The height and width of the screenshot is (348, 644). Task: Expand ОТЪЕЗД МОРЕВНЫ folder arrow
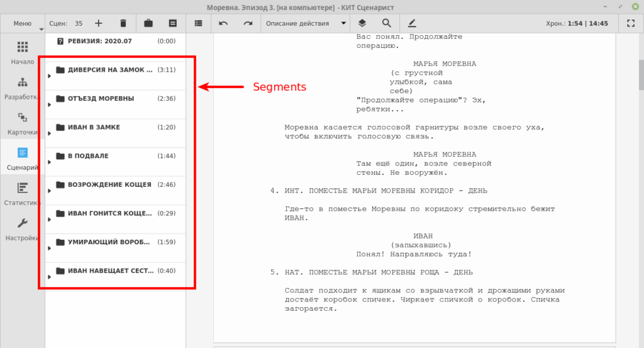pyautogui.click(x=49, y=104)
